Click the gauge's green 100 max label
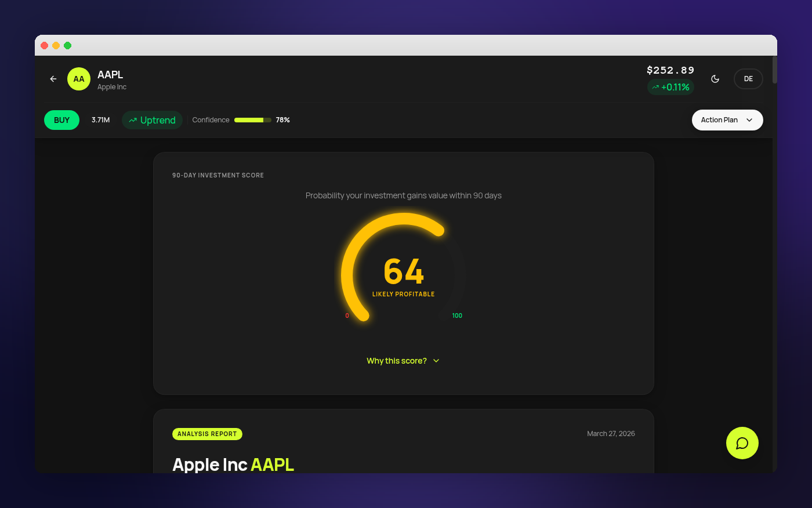Viewport: 812px width, 508px height. pyautogui.click(x=457, y=315)
